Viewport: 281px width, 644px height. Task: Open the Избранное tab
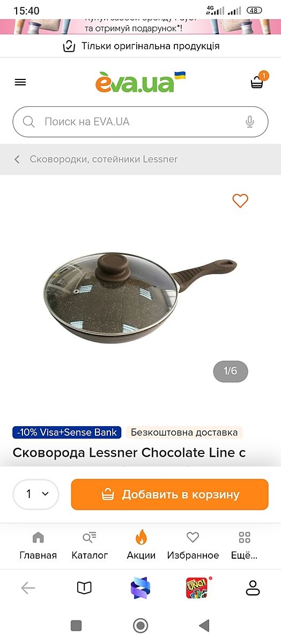pyautogui.click(x=193, y=546)
